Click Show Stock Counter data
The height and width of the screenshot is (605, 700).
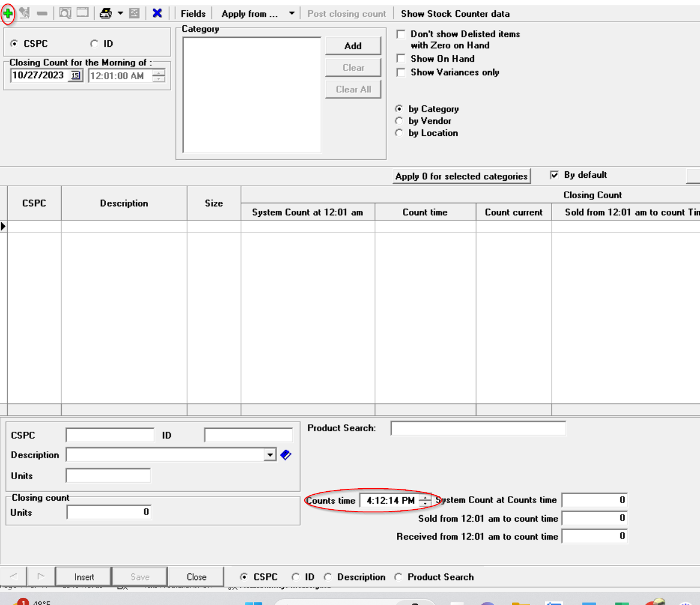455,14
